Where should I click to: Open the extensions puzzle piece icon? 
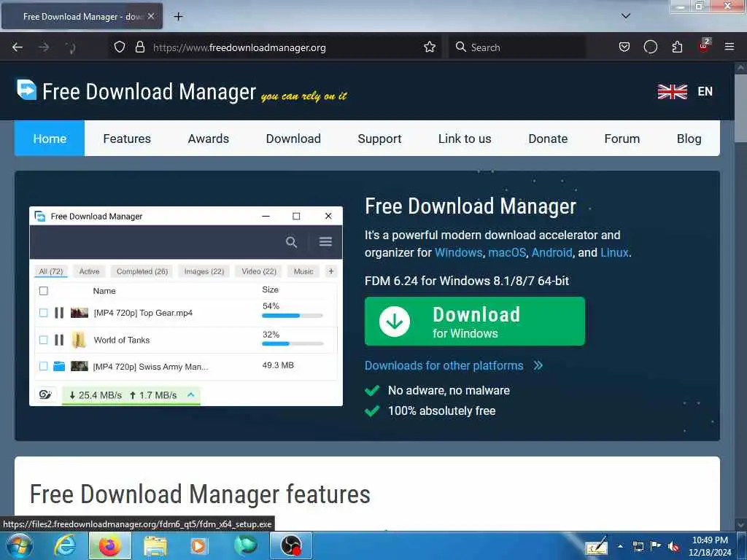coord(677,47)
